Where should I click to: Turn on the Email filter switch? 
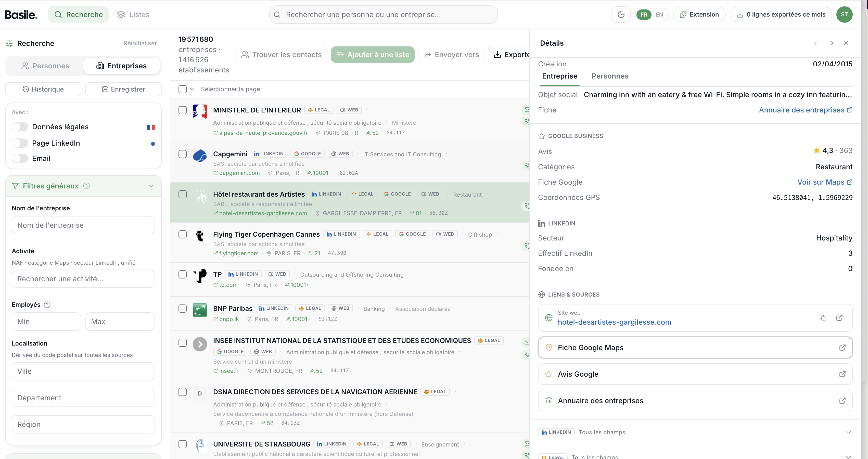(x=20, y=158)
